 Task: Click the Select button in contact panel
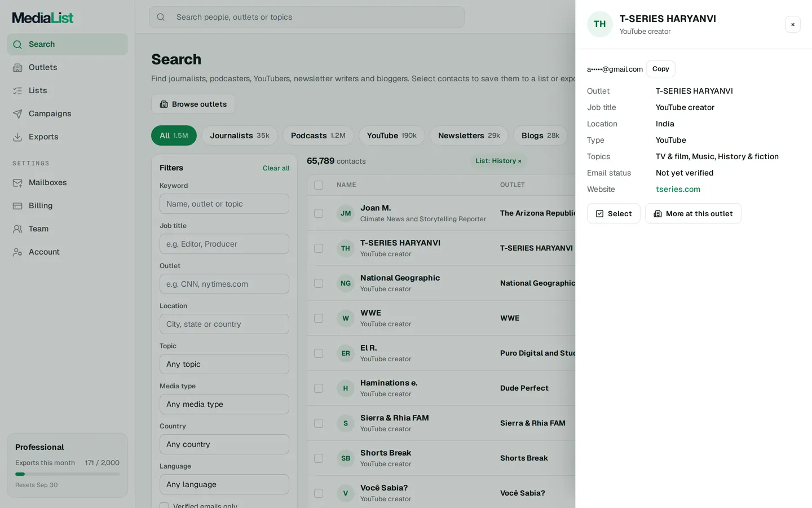point(614,213)
